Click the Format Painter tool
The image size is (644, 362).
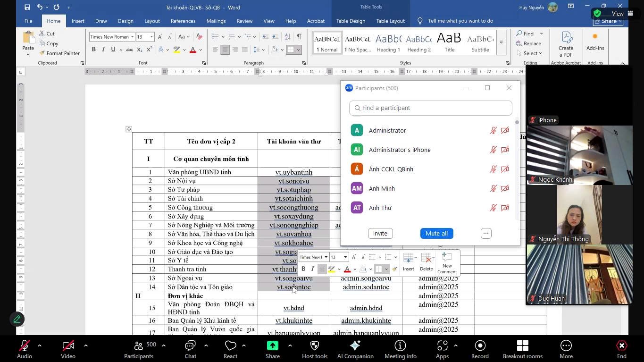click(x=59, y=53)
